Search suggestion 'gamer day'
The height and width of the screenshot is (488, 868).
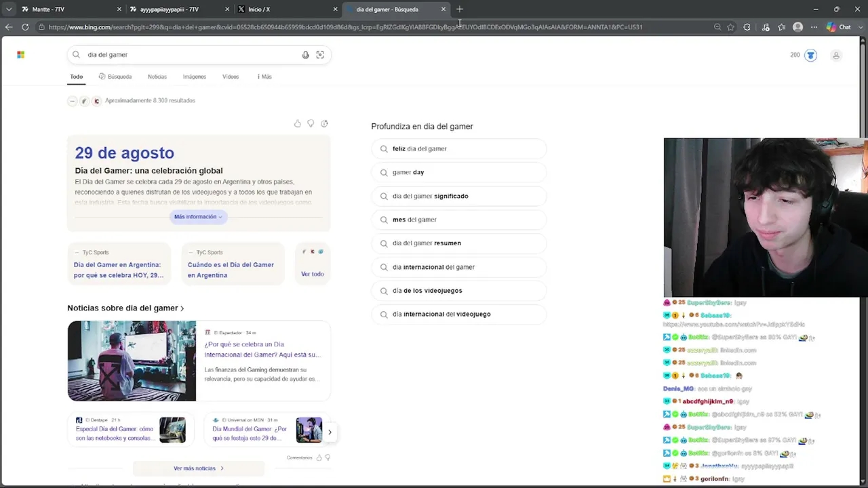458,172
